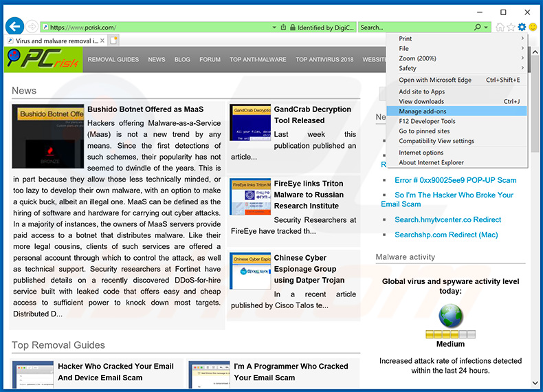Click the PCrisk logo
The width and height of the screenshot is (543, 392).
click(43, 59)
